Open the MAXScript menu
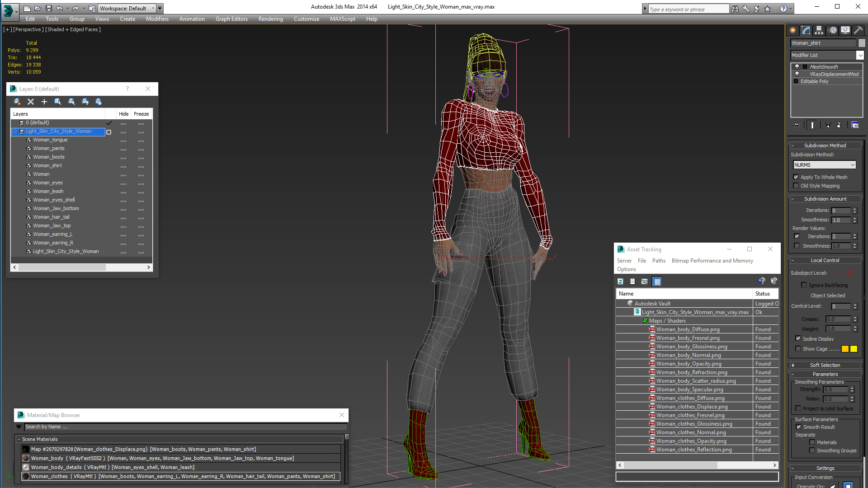868x488 pixels. [342, 19]
